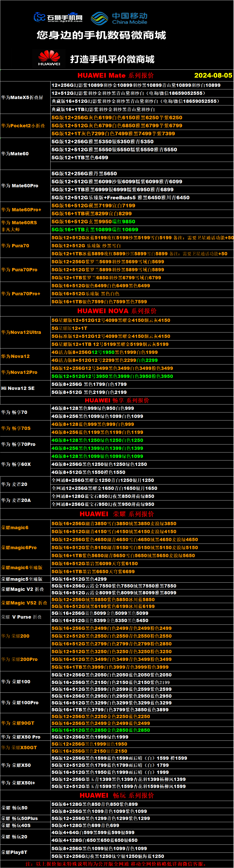The height and width of the screenshot is (868, 234).
Task: Click the 华为 荣耀X50GT model label
Action: (19, 747)
